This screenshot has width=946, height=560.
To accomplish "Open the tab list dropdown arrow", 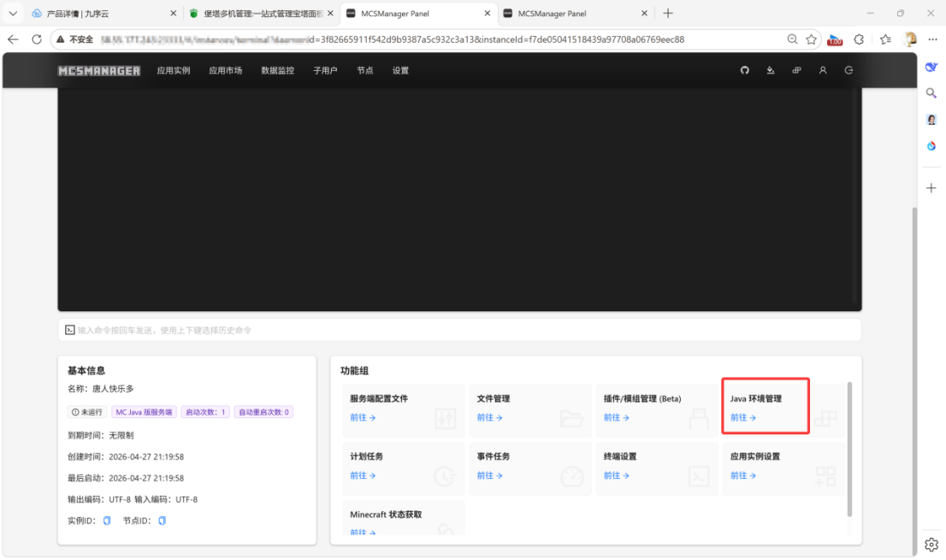I will tap(13, 14).
